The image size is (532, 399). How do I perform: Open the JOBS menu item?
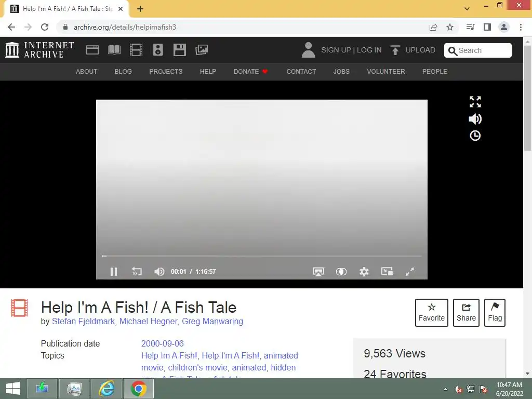click(x=341, y=72)
